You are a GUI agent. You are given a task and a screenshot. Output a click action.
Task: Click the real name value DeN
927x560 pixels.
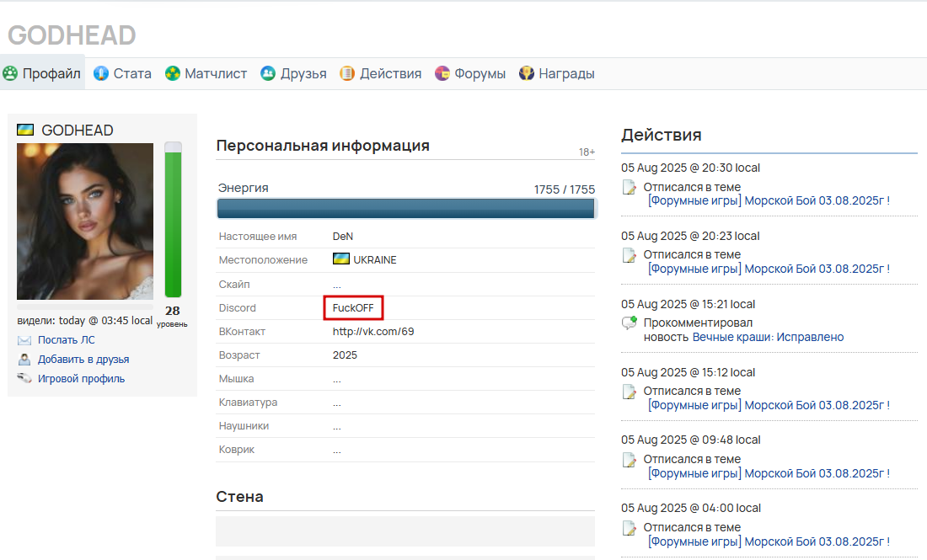343,237
